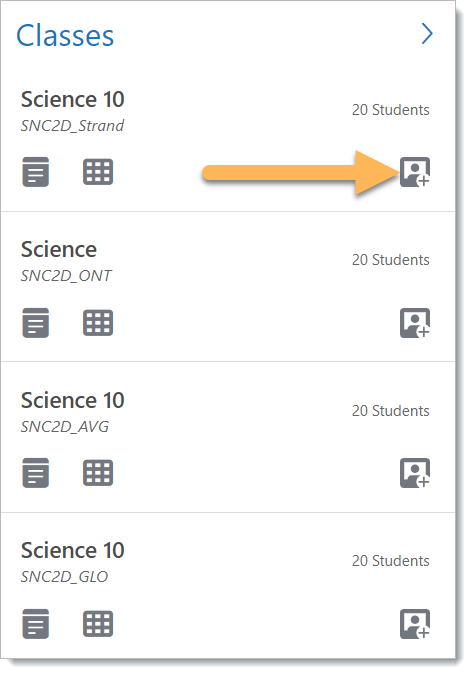Open the planner icon for SNC2D_Strand
Image resolution: width=471 pixels, height=674 pixels.
(x=36, y=172)
